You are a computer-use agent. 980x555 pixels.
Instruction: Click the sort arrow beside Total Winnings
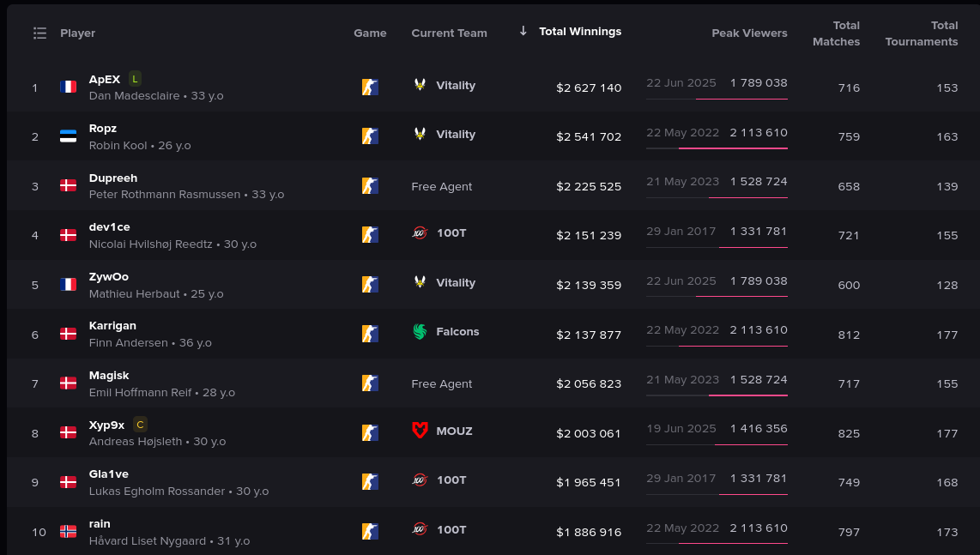tap(523, 31)
